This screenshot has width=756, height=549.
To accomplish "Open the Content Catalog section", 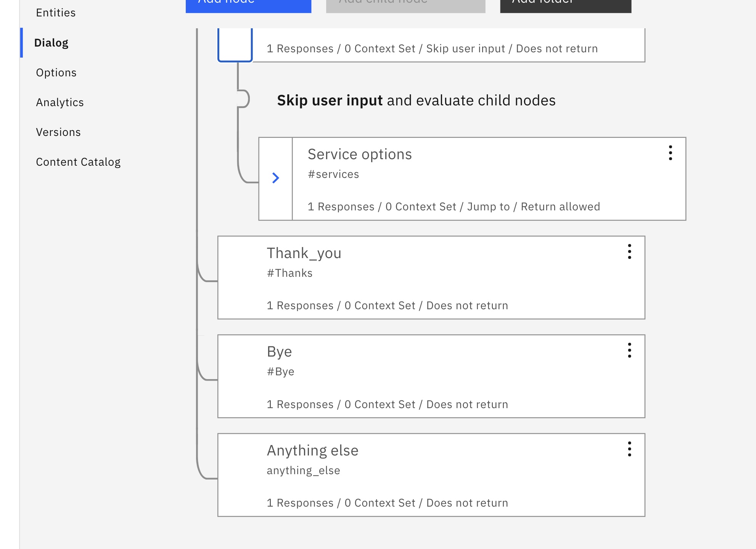I will [x=78, y=161].
